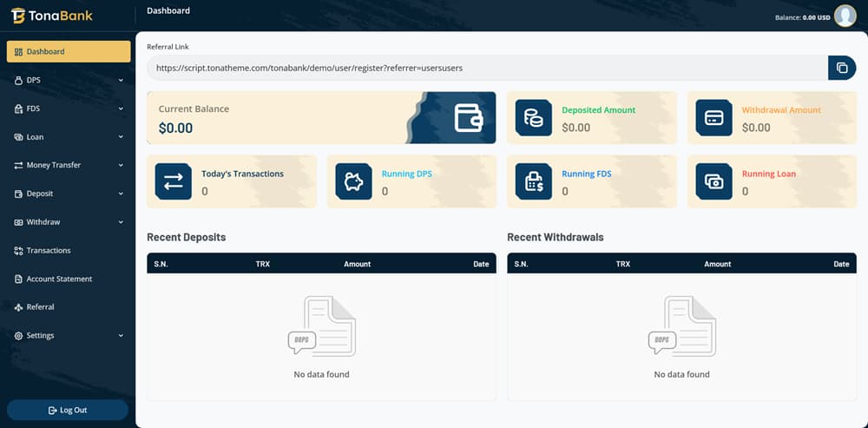Click the swap arrows icon for Today's Transactions
Image resolution: width=868 pixels, height=428 pixels.
(174, 181)
